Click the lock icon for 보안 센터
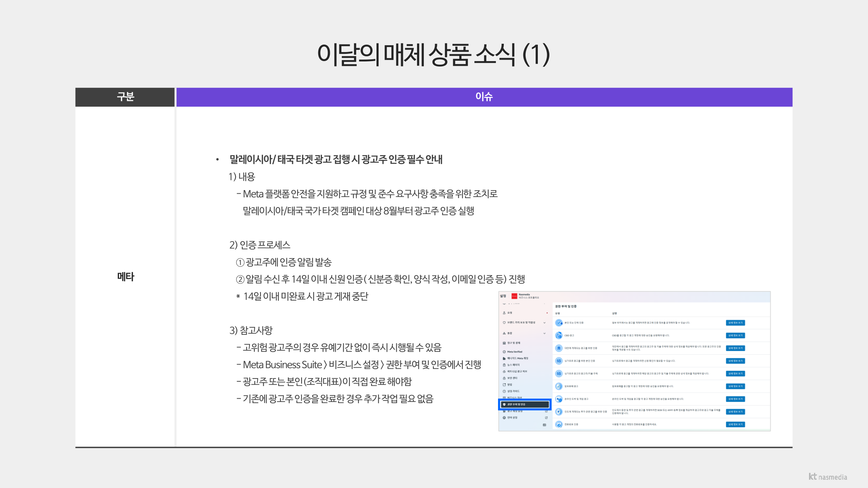Screen dimensions: 868x488 click(x=504, y=378)
